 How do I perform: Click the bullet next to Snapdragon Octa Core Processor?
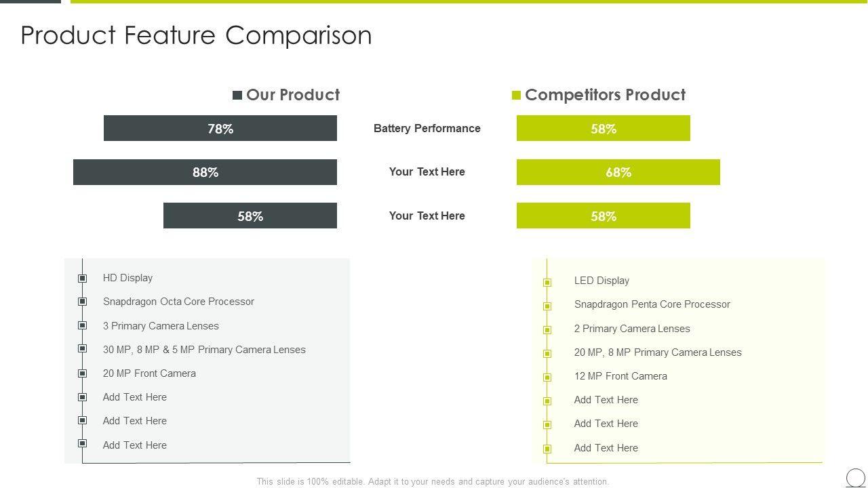tap(83, 302)
